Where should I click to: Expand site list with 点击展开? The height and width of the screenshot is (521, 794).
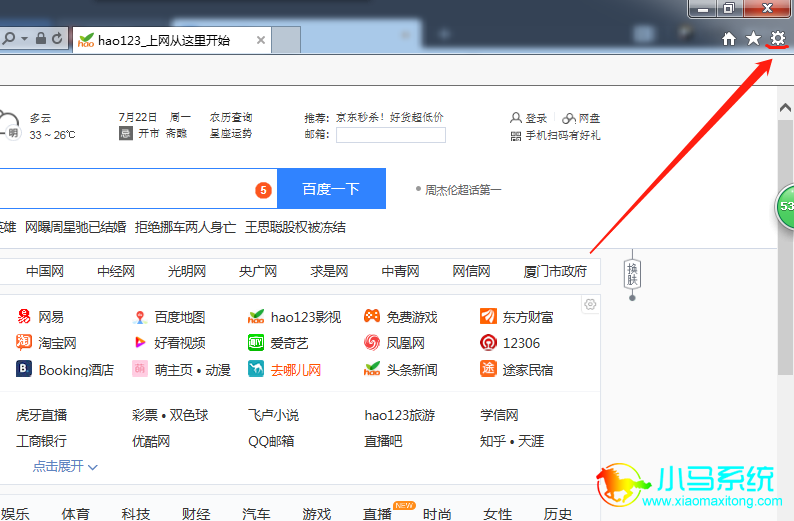(x=65, y=466)
